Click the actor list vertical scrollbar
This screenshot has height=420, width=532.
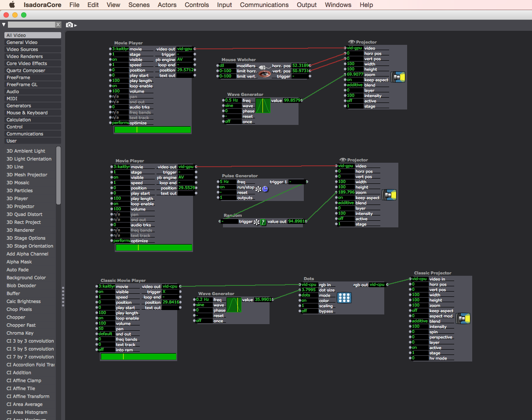[58, 176]
